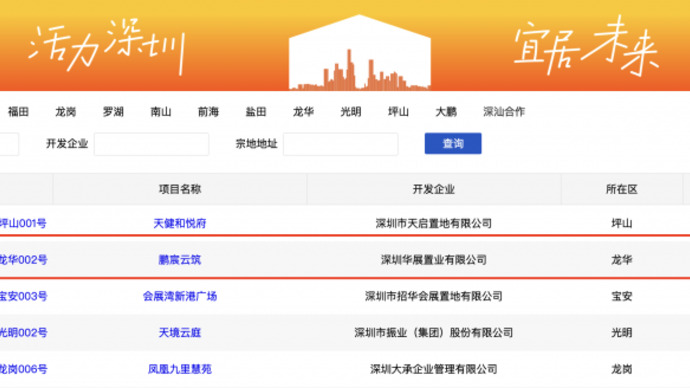Screen dimensions: 690x388
Task: Select the 罗湖 district tab
Action: (x=113, y=112)
